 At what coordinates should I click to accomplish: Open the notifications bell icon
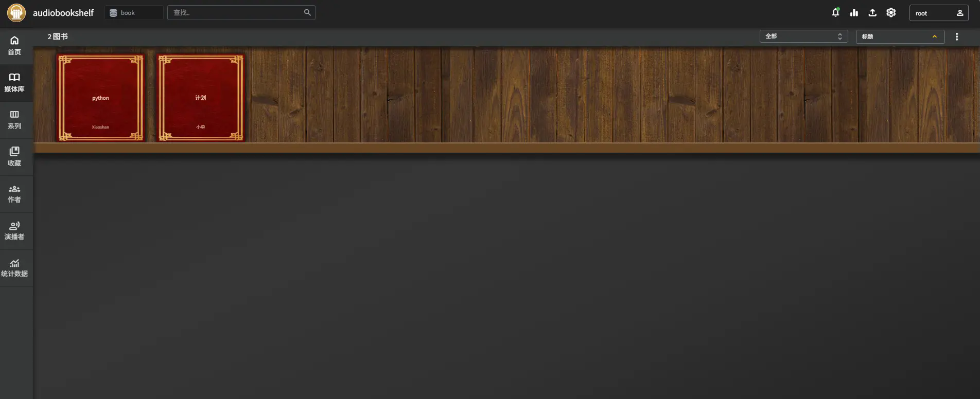835,13
